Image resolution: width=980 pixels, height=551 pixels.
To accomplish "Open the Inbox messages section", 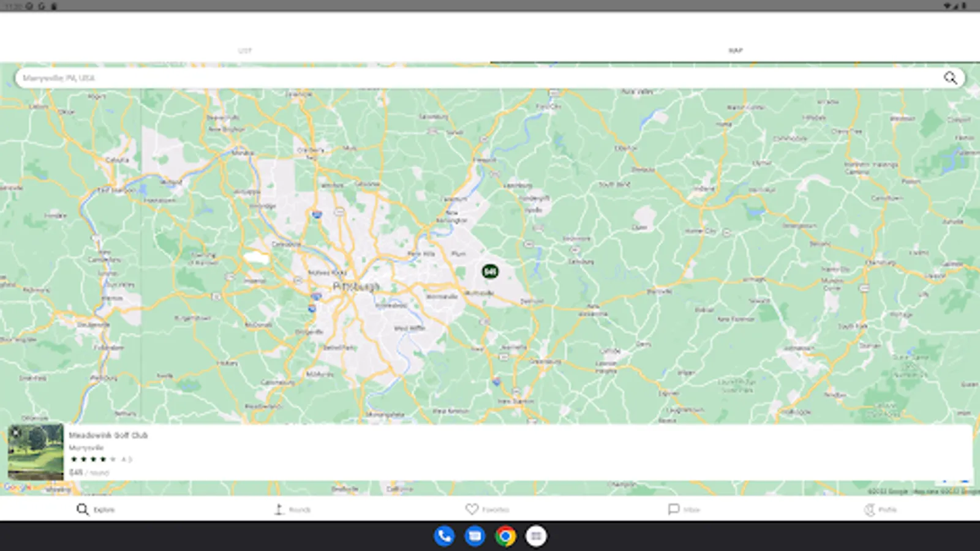I will pos(684,509).
